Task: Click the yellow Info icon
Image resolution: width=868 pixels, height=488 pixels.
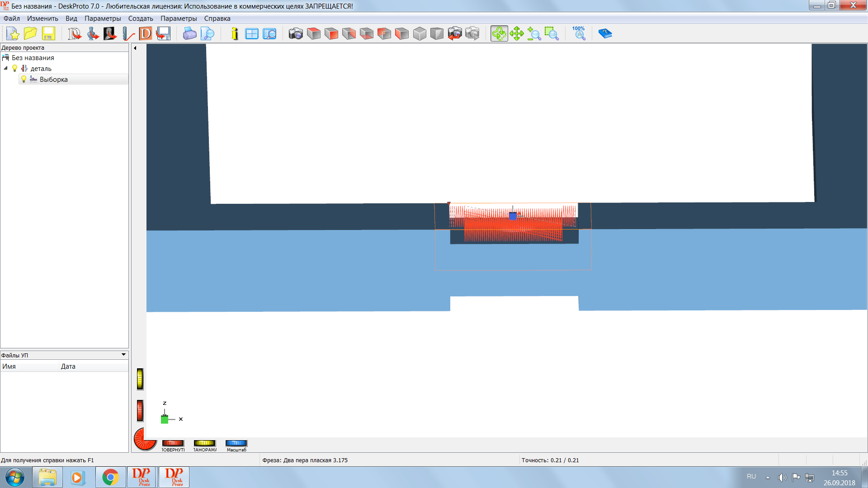Action: tap(234, 33)
